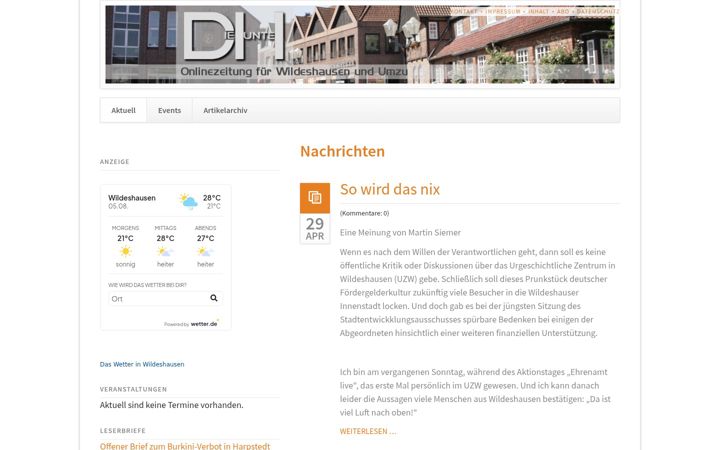The width and height of the screenshot is (720, 450).
Task: Click 'Aktuell sind keine Termine vorhanden' text
Action: tap(172, 405)
